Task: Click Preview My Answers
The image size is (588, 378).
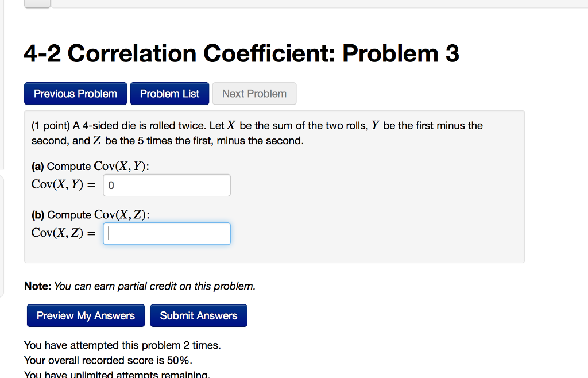Action: 86,315
